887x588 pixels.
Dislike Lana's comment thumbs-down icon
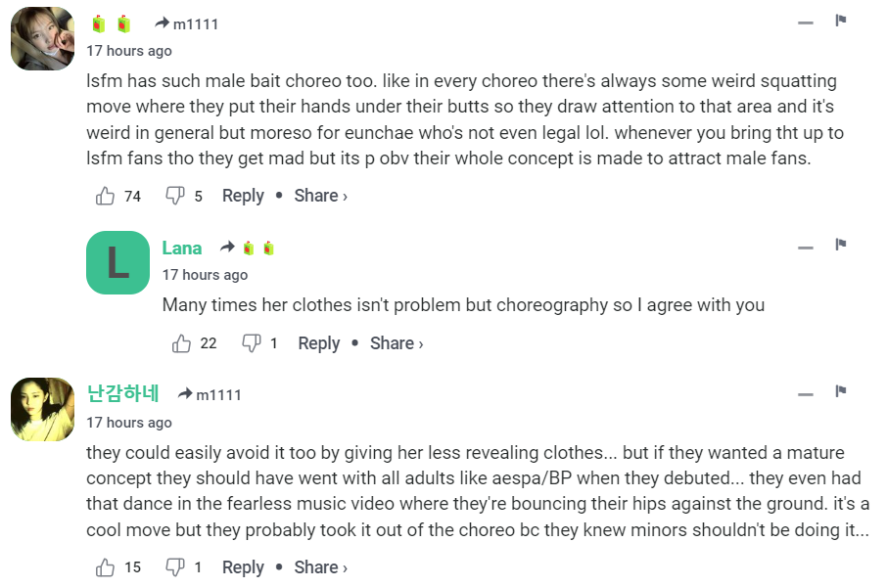click(x=252, y=343)
